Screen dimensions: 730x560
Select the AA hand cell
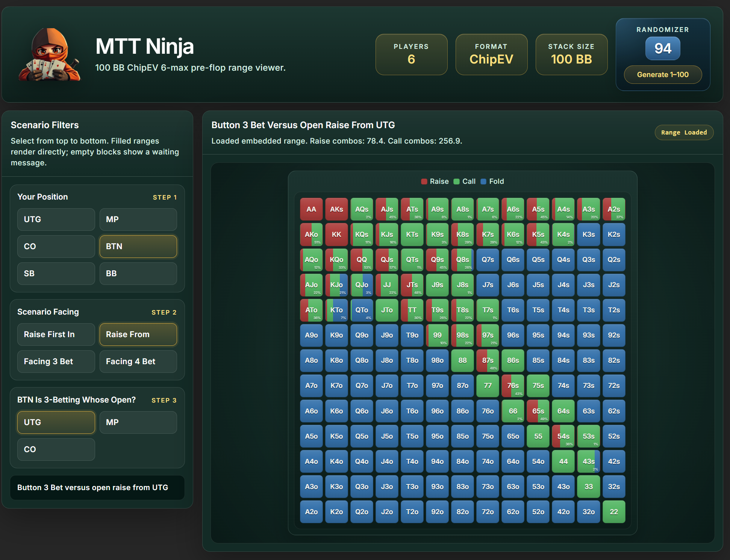point(311,209)
